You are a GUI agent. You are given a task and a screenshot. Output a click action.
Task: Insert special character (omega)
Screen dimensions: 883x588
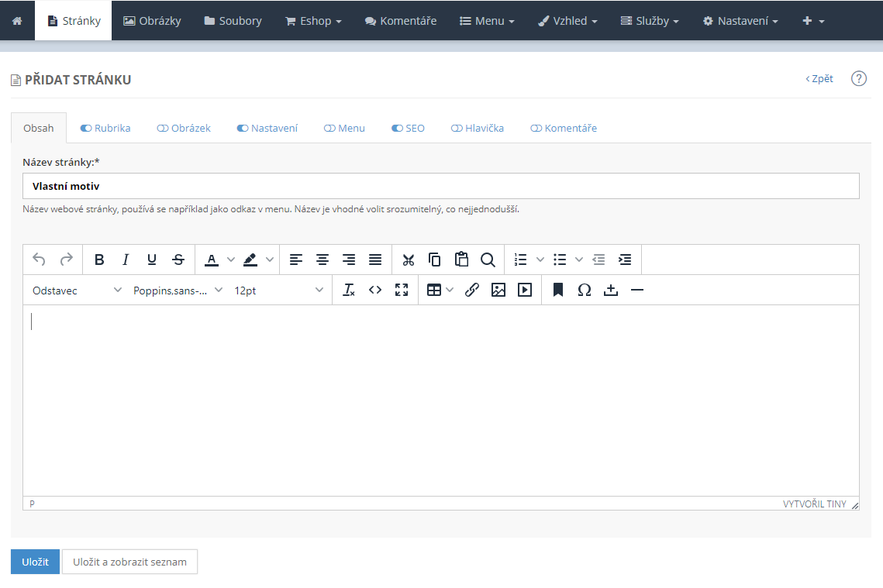click(585, 290)
